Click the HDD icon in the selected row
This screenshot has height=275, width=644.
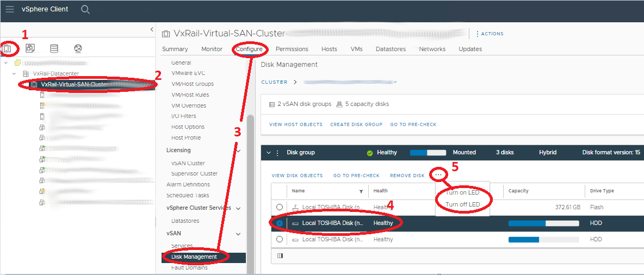click(295, 223)
